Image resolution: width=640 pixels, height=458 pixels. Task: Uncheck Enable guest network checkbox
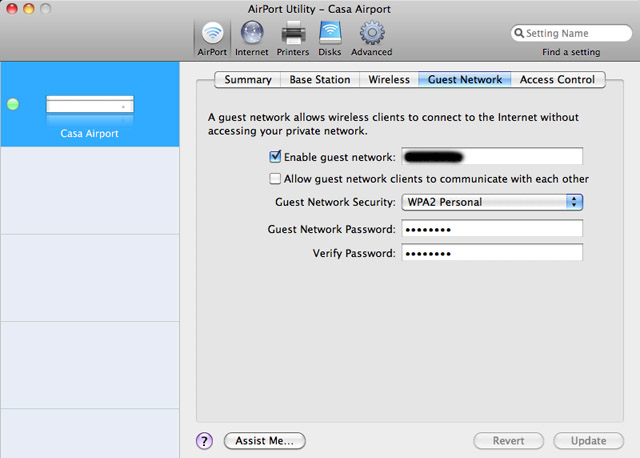(x=275, y=157)
